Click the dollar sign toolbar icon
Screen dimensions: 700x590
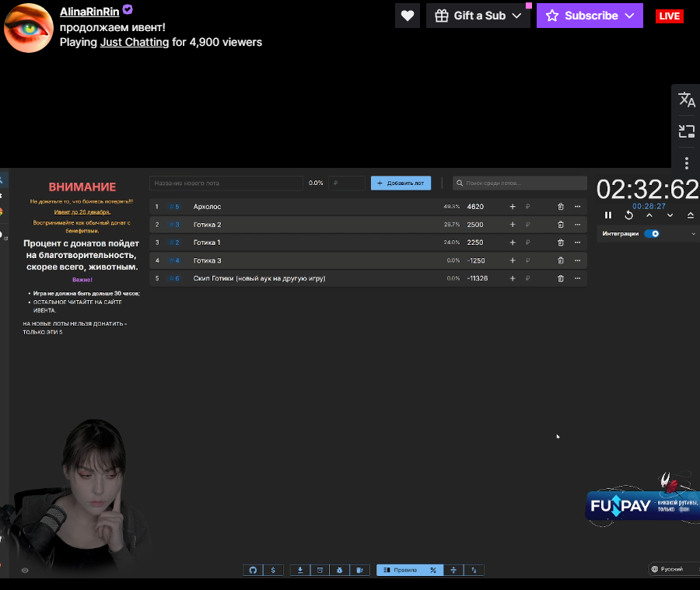click(x=273, y=570)
